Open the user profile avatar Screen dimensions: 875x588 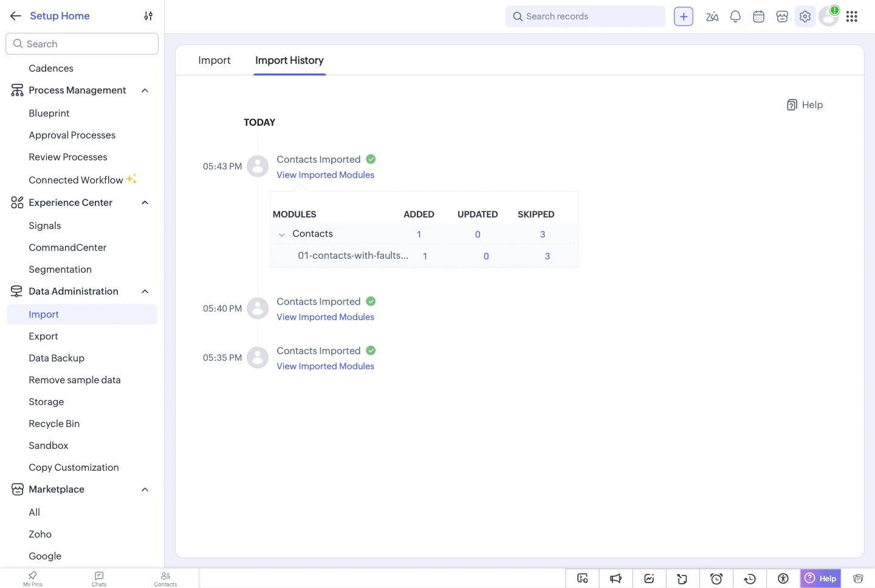828,16
